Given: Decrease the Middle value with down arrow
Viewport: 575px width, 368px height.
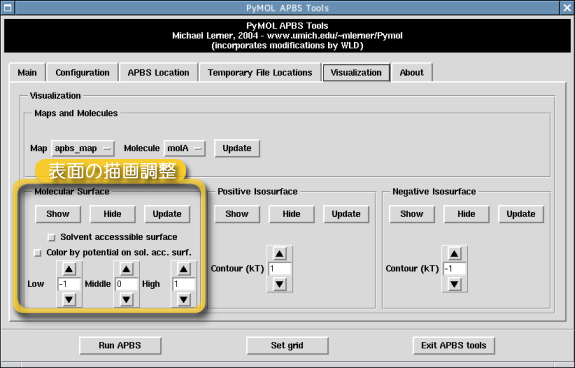Looking at the screenshot, I should click(x=126, y=299).
